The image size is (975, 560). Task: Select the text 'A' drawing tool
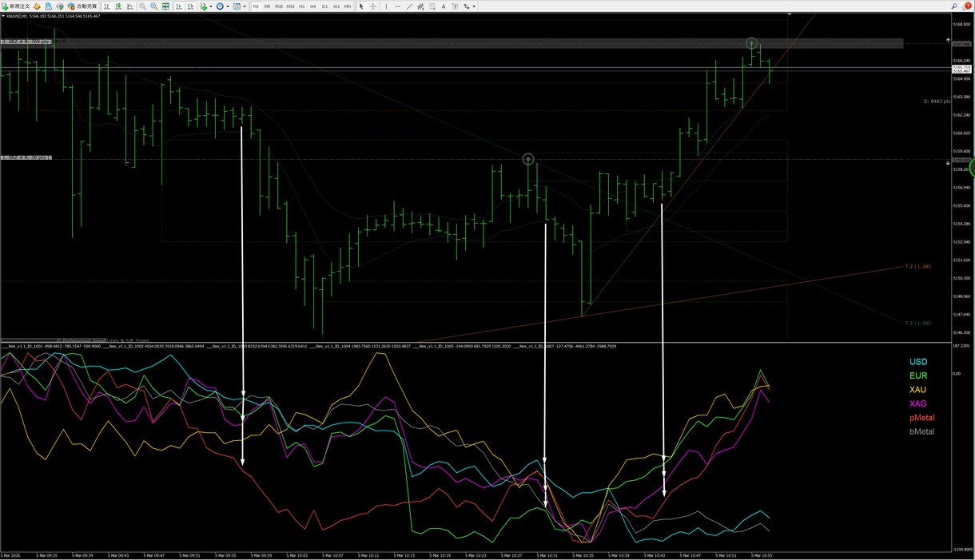[x=444, y=6]
